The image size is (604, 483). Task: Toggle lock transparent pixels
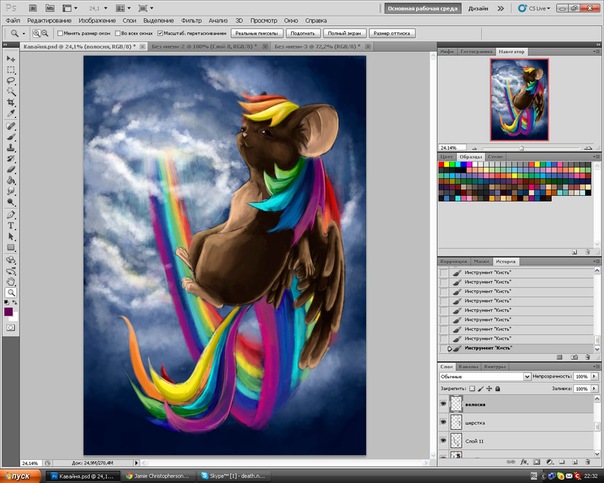pyautogui.click(x=472, y=389)
